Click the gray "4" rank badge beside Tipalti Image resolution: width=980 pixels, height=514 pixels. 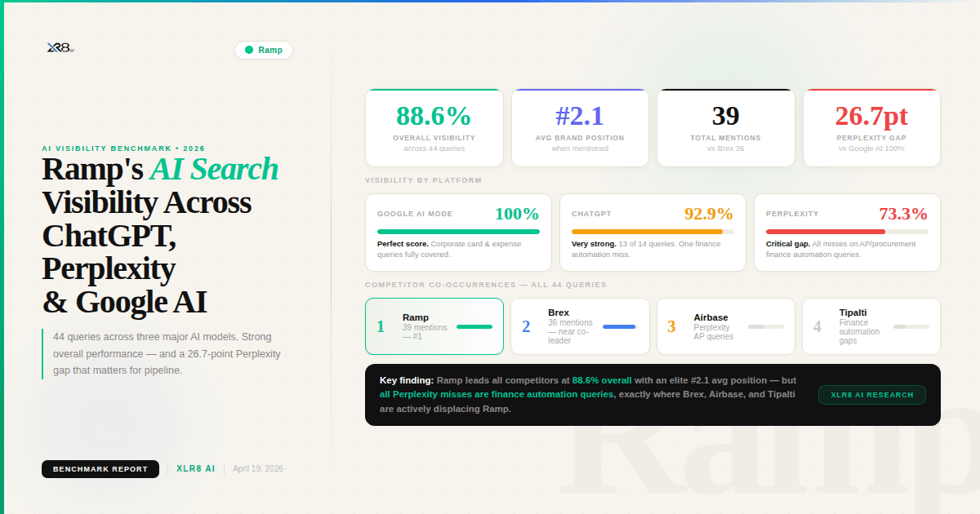[817, 326]
